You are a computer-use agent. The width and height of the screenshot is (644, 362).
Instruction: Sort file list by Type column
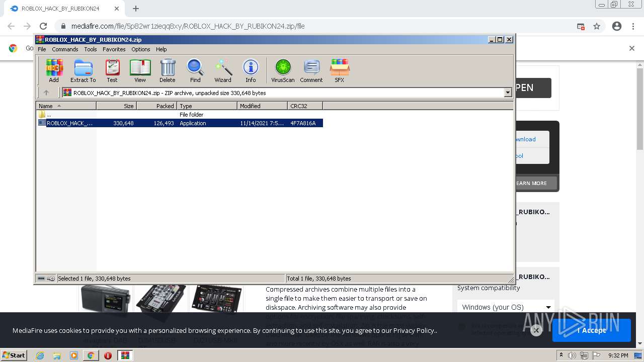coord(207,106)
